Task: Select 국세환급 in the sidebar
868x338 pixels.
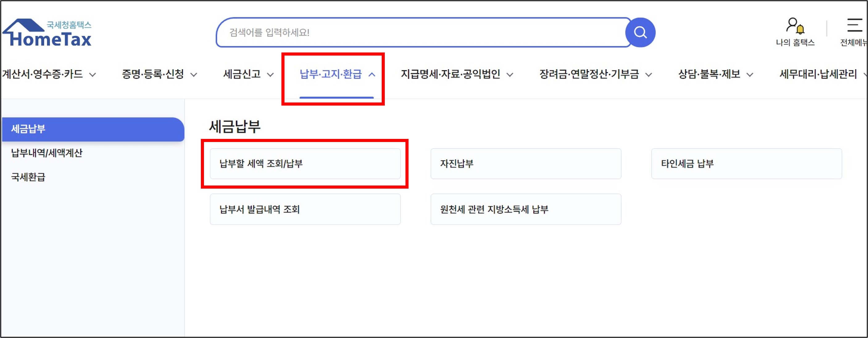Action: tap(28, 177)
